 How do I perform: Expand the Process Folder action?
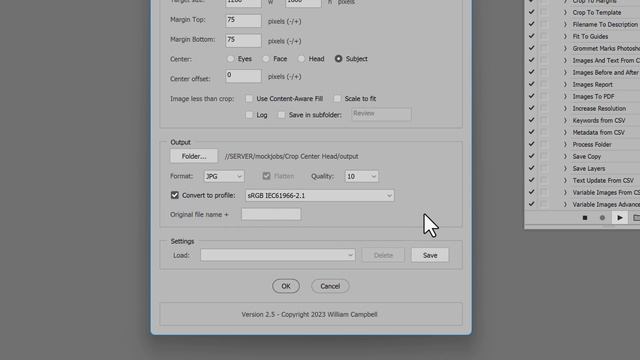pyautogui.click(x=565, y=144)
